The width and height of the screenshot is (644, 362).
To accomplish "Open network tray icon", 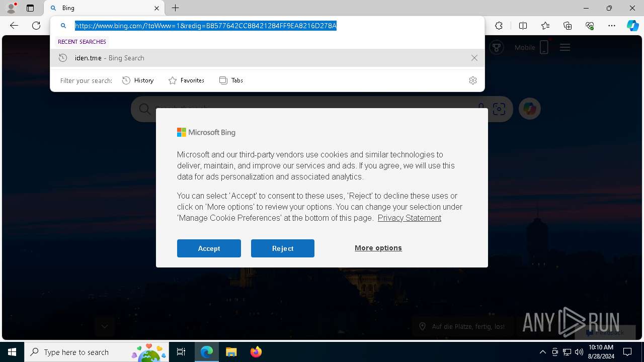I will tap(567, 352).
